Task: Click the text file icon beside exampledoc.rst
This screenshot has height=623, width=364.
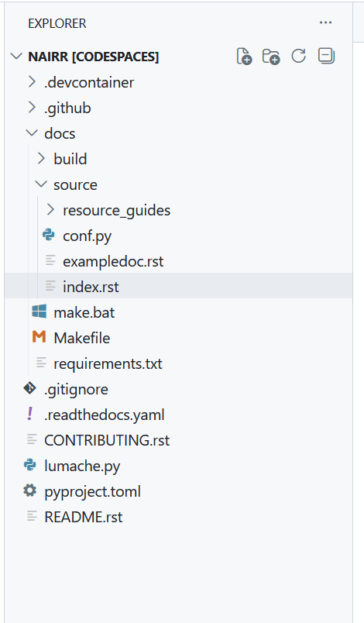Action: pyautogui.click(x=50, y=260)
